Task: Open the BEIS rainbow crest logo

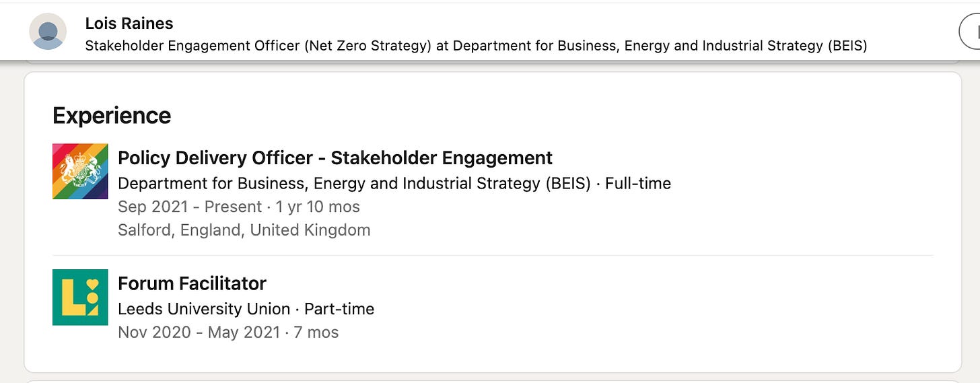Action: click(x=80, y=171)
